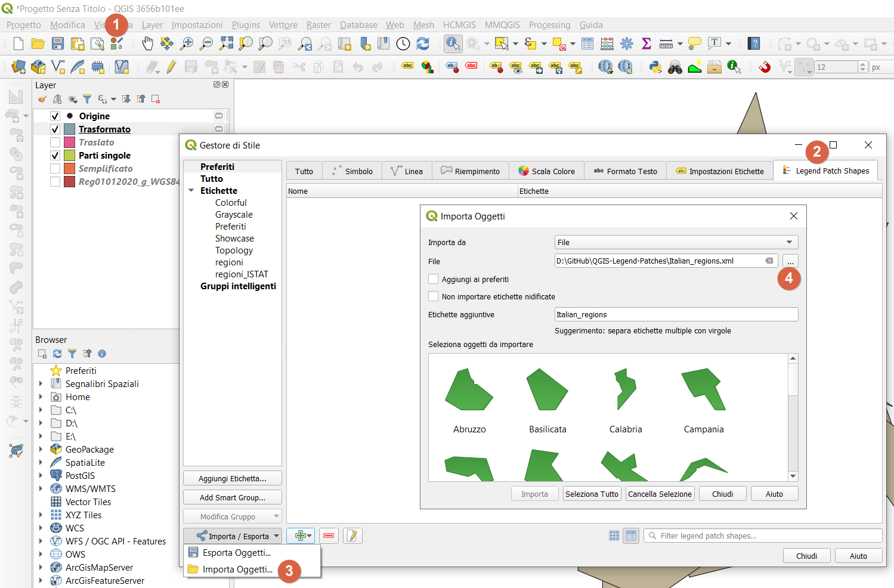Open the Python console icon
The height and width of the screenshot is (588, 894).
click(x=655, y=67)
